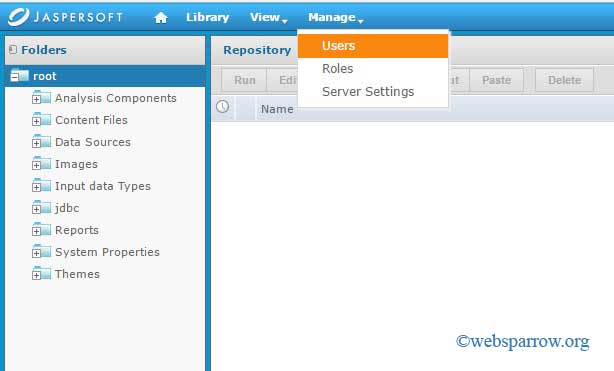The height and width of the screenshot is (371, 614).
Task: Sort by the Name column header
Action: point(277,109)
